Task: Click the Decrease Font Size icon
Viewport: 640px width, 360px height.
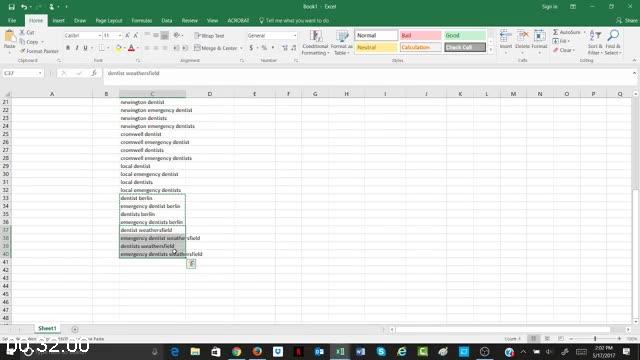Action: [x=136, y=36]
